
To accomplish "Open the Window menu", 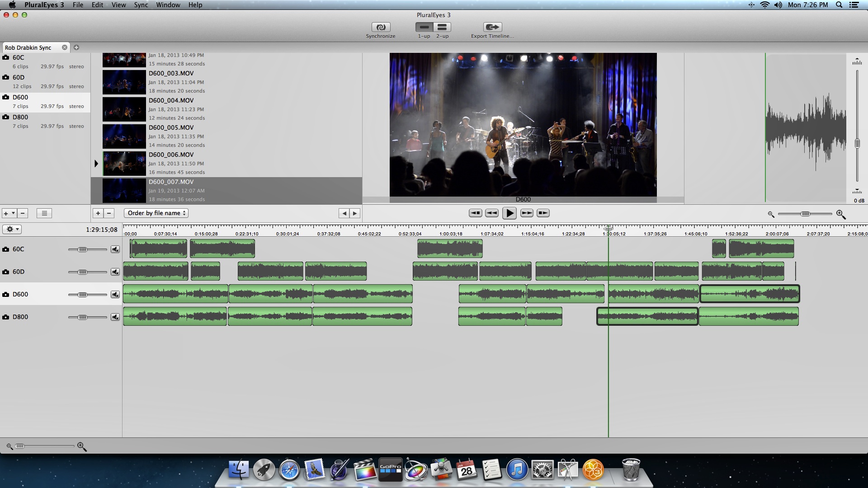I will (168, 5).
